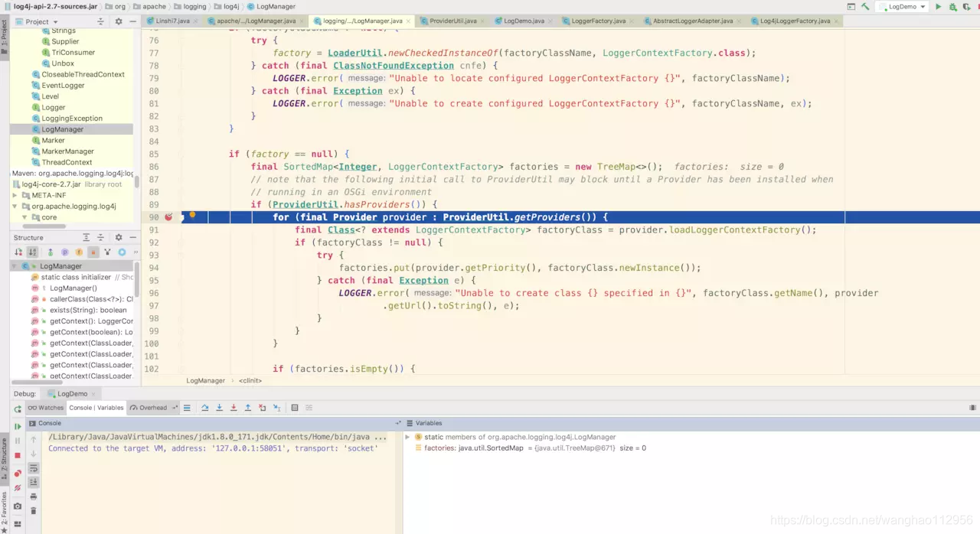
Task: Print console output via printer icon
Action: (x=34, y=497)
